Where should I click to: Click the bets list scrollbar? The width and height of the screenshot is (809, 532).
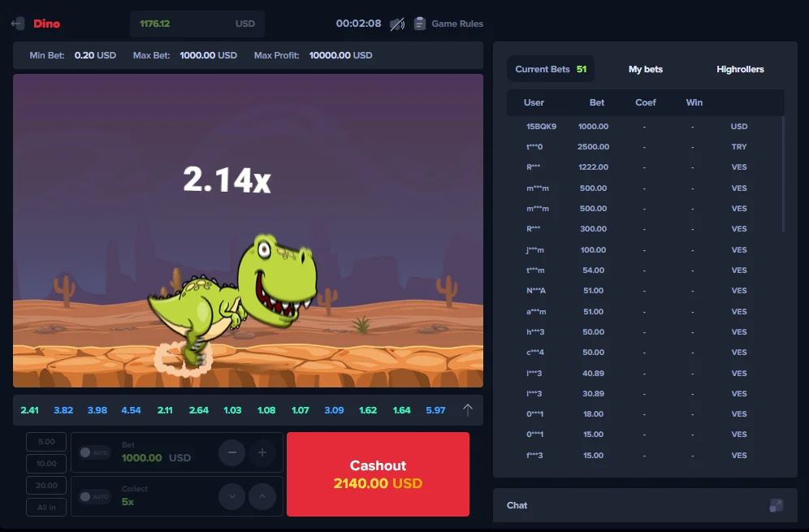(783, 175)
